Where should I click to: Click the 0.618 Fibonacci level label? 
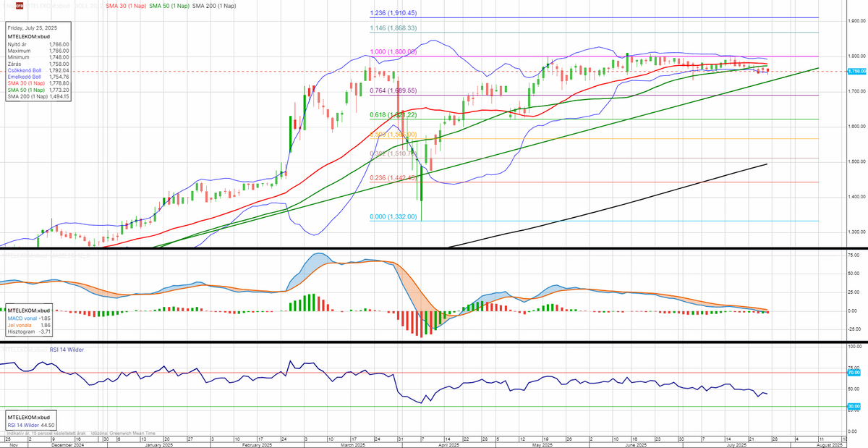pyautogui.click(x=393, y=115)
